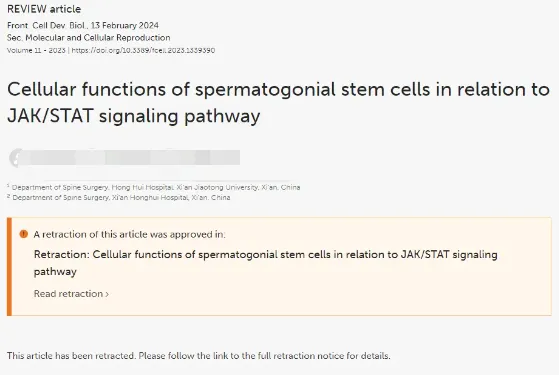Click the orange exclamation warning icon

pyautogui.click(x=24, y=234)
